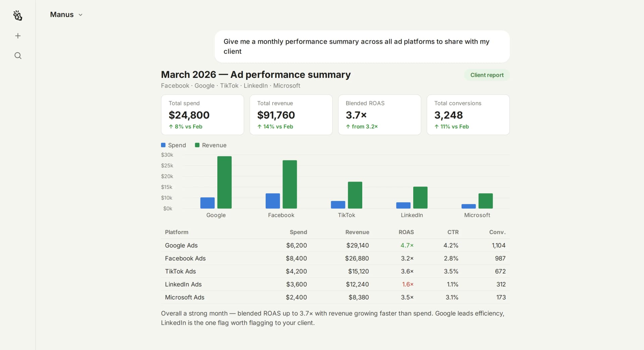Click the 'Overall a strong month' summary paragraph

point(333,318)
